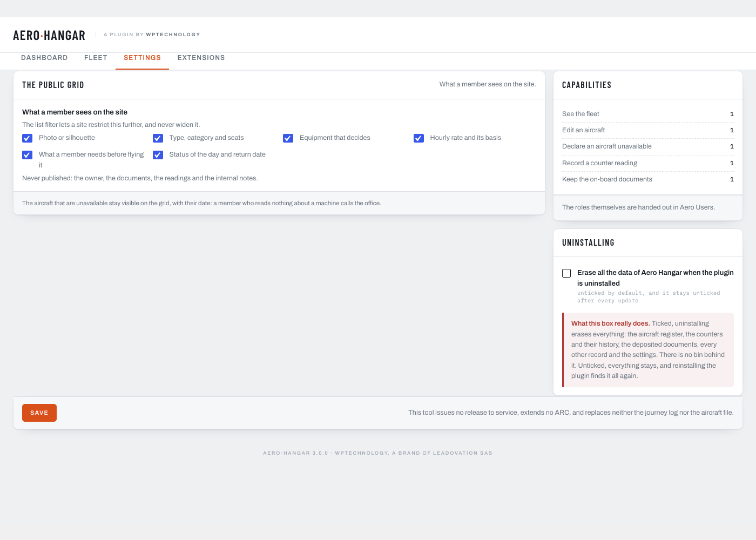Select the 'See the fleet' capability row

tap(648, 114)
